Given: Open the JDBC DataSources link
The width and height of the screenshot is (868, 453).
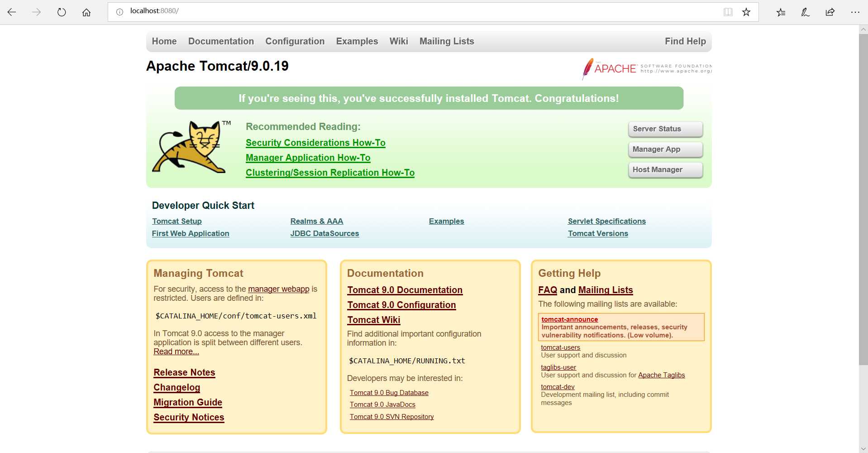Looking at the screenshot, I should click(x=324, y=233).
